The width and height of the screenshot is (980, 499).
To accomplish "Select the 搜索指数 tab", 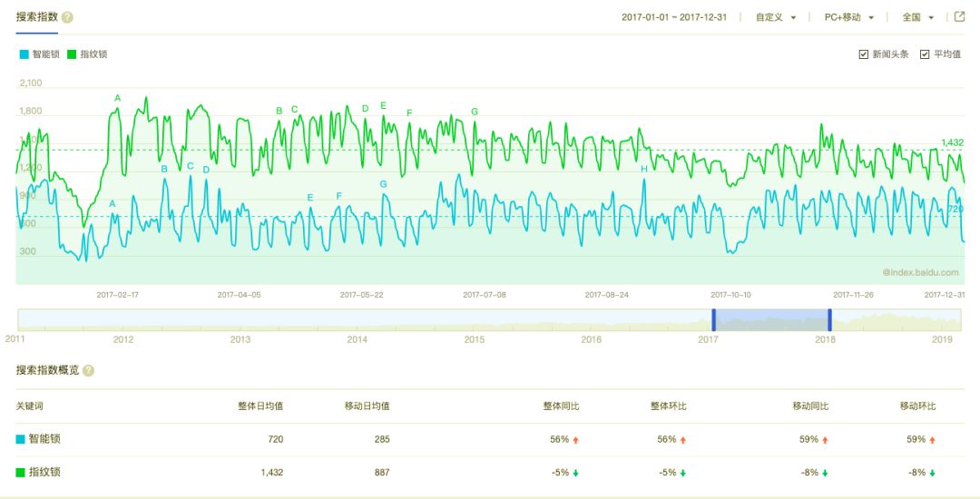I will point(36,17).
